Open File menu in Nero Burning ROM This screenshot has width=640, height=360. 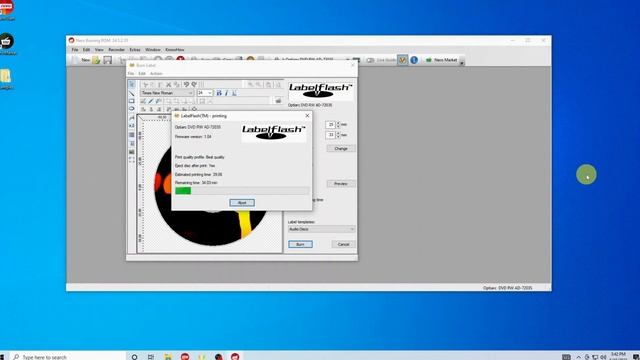[75, 50]
